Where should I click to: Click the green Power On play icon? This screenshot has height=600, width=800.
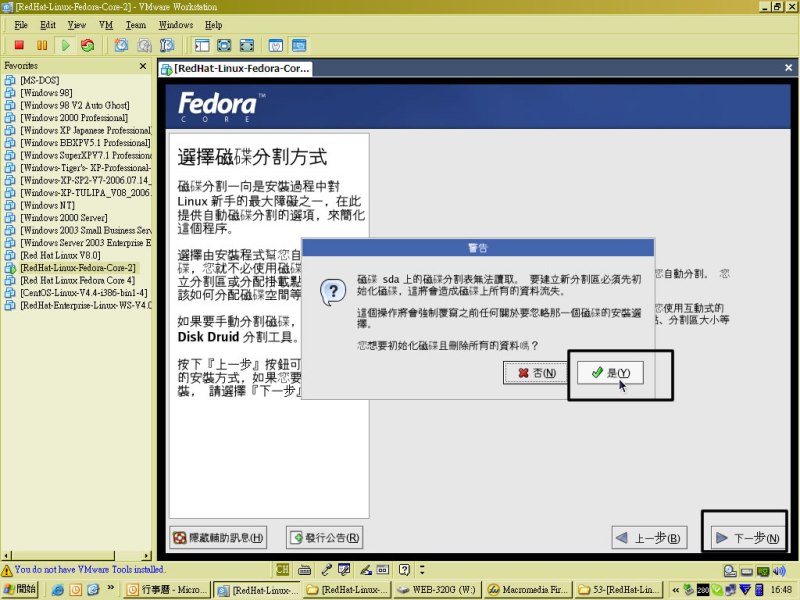pyautogui.click(x=65, y=45)
